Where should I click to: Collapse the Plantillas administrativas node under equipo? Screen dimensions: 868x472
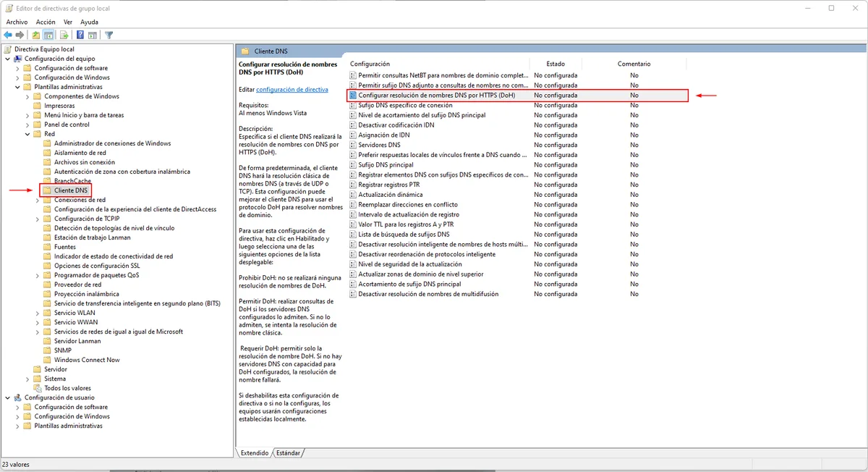(x=17, y=87)
